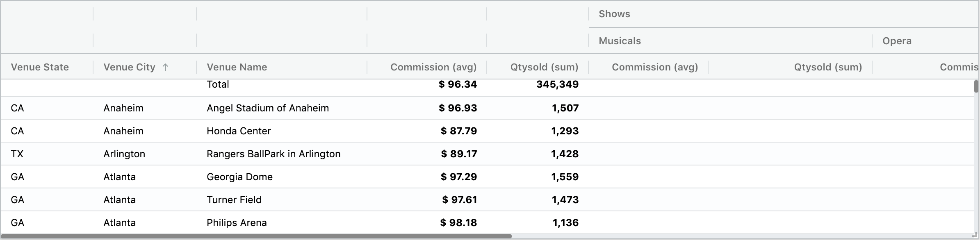980x240 pixels.
Task: Select the Musicals column group header
Action: pos(620,41)
